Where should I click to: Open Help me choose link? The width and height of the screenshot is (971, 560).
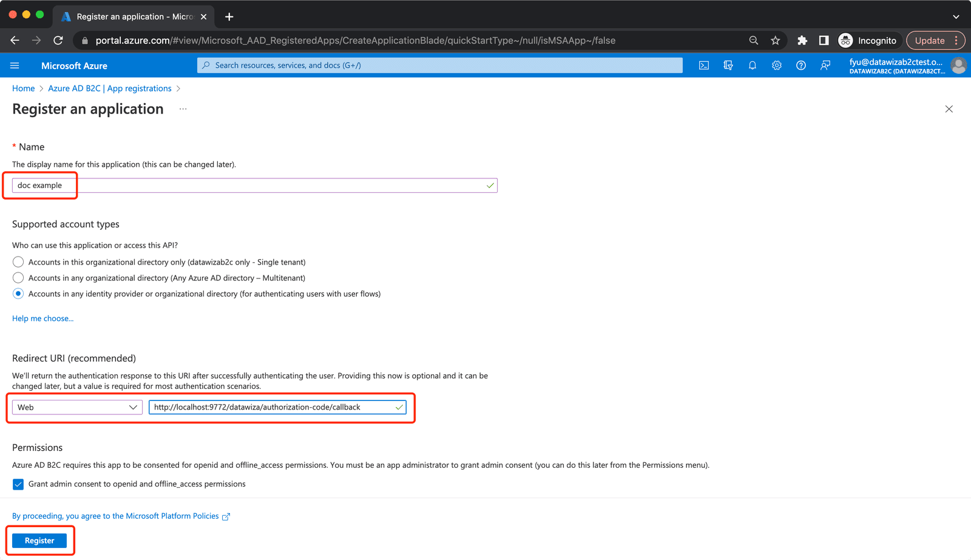(x=42, y=319)
